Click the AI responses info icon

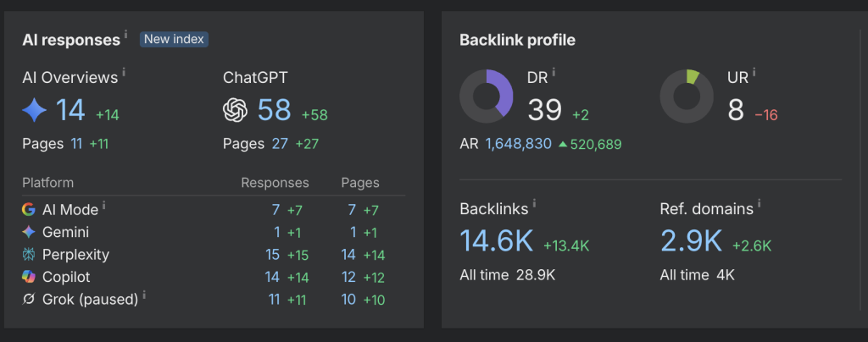pyautogui.click(x=125, y=34)
